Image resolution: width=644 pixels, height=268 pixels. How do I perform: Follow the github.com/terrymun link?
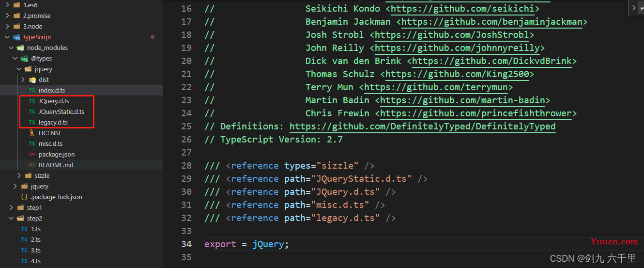pos(436,87)
